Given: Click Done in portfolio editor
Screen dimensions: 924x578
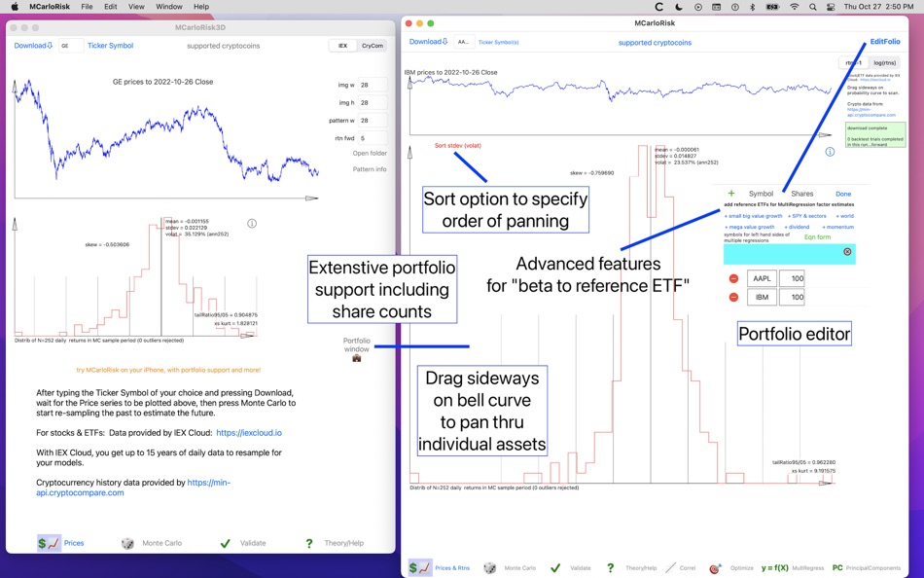Looking at the screenshot, I should [x=843, y=194].
